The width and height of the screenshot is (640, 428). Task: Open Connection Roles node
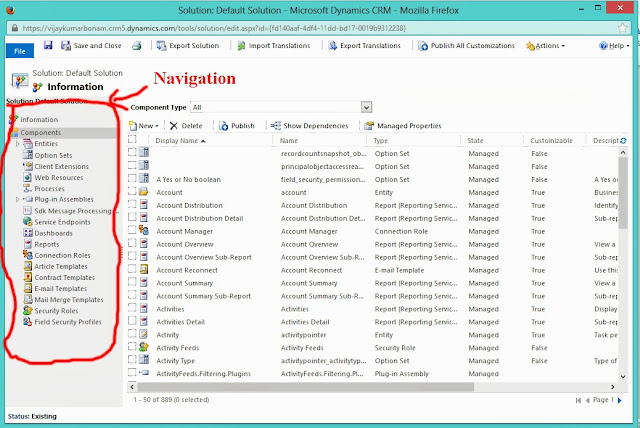62,255
